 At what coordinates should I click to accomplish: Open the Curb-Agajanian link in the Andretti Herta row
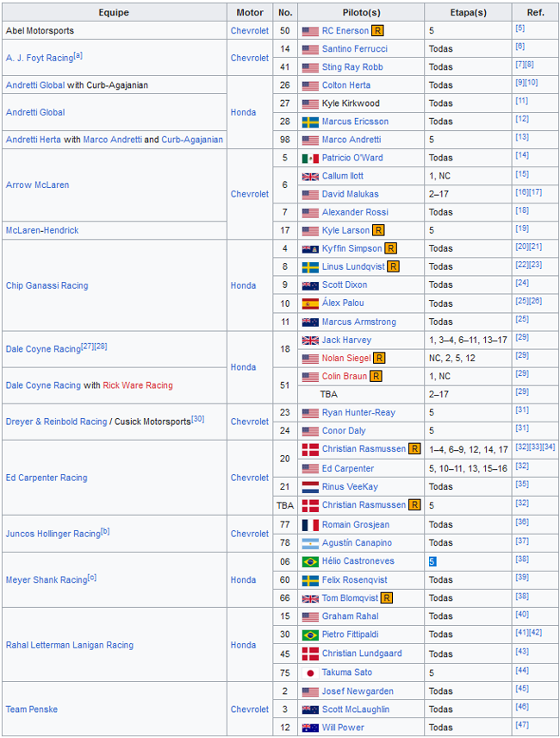click(x=192, y=140)
